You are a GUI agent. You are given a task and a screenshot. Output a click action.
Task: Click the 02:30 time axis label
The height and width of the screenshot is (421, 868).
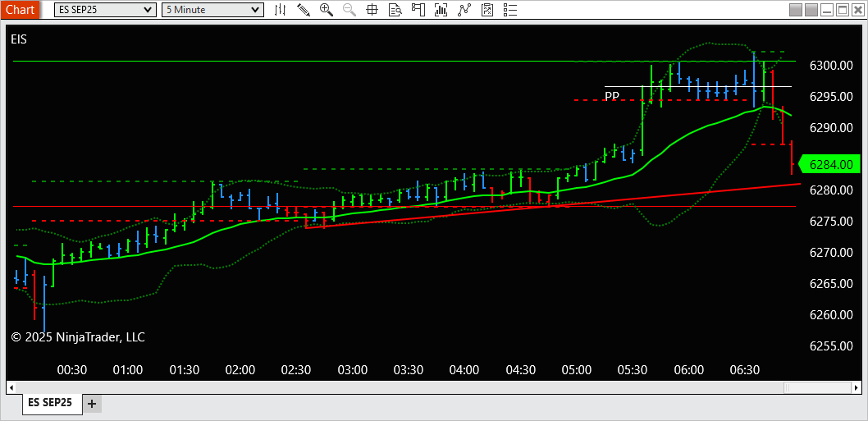click(x=296, y=369)
